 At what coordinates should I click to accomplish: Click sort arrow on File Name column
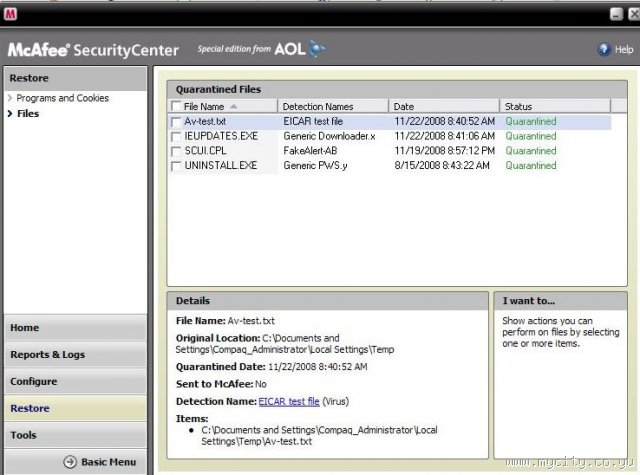[x=233, y=107]
